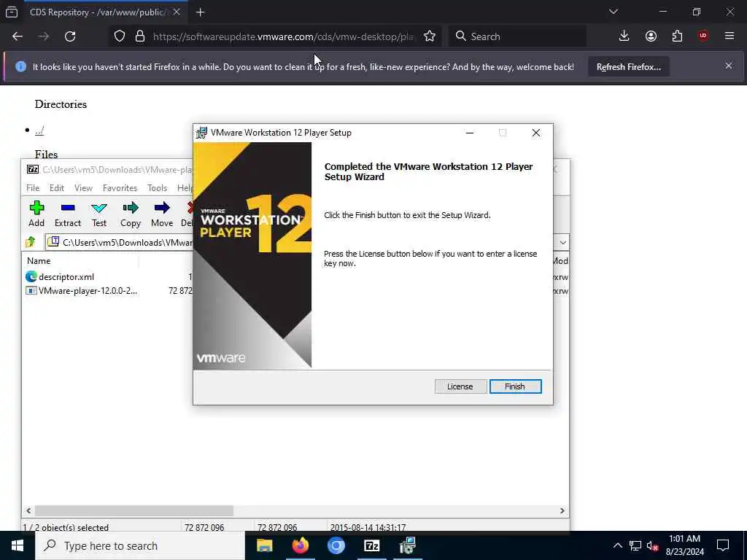The height and width of the screenshot is (560, 747).
Task: Open a new Firefox tab
Action: 200,12
